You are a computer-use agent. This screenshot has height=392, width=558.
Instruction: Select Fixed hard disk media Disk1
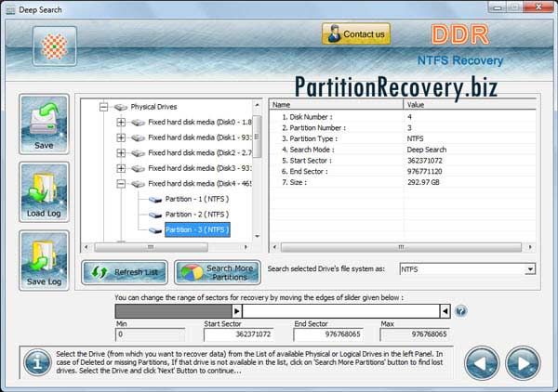tap(200, 137)
